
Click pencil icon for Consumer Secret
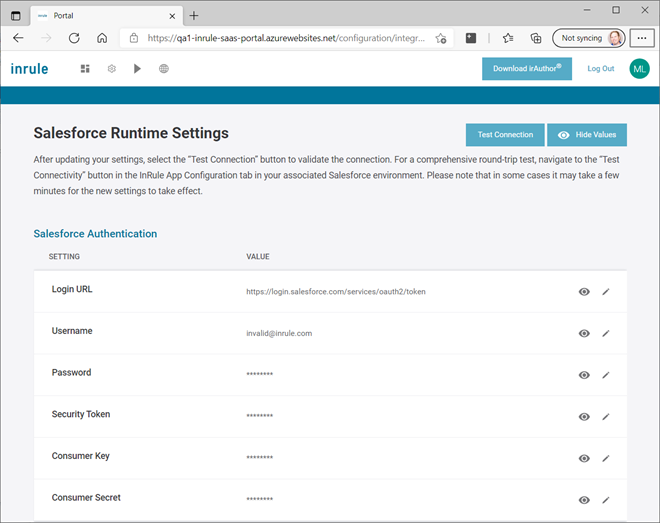(x=605, y=499)
